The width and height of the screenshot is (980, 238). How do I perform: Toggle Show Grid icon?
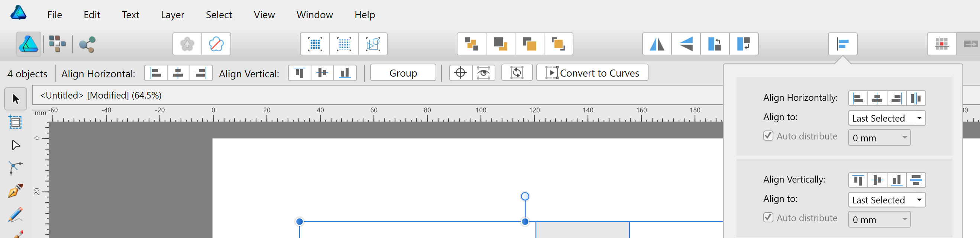tap(315, 44)
